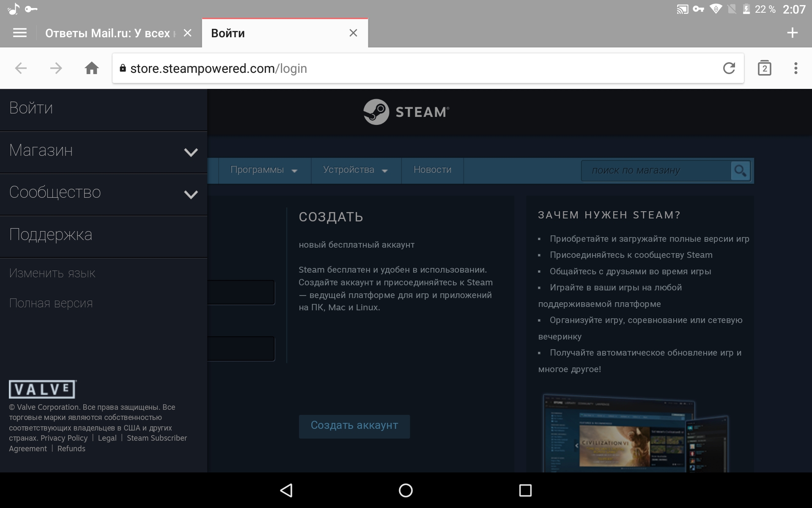
Task: Tap the browser home icon
Action: click(x=92, y=68)
